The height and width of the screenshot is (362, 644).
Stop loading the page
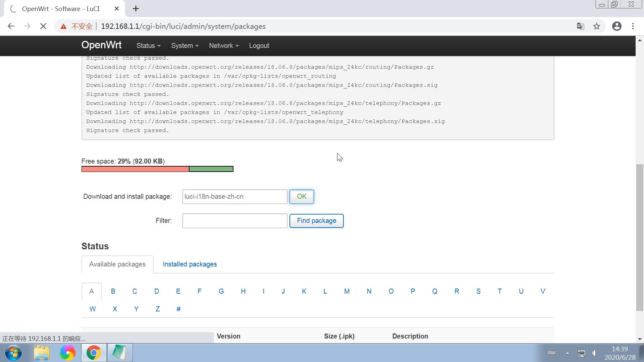click(x=43, y=26)
